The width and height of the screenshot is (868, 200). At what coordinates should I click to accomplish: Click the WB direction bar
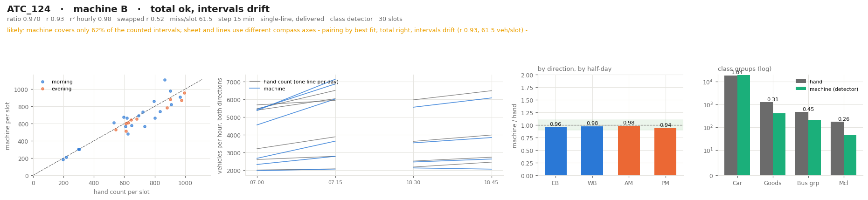pyautogui.click(x=592, y=151)
